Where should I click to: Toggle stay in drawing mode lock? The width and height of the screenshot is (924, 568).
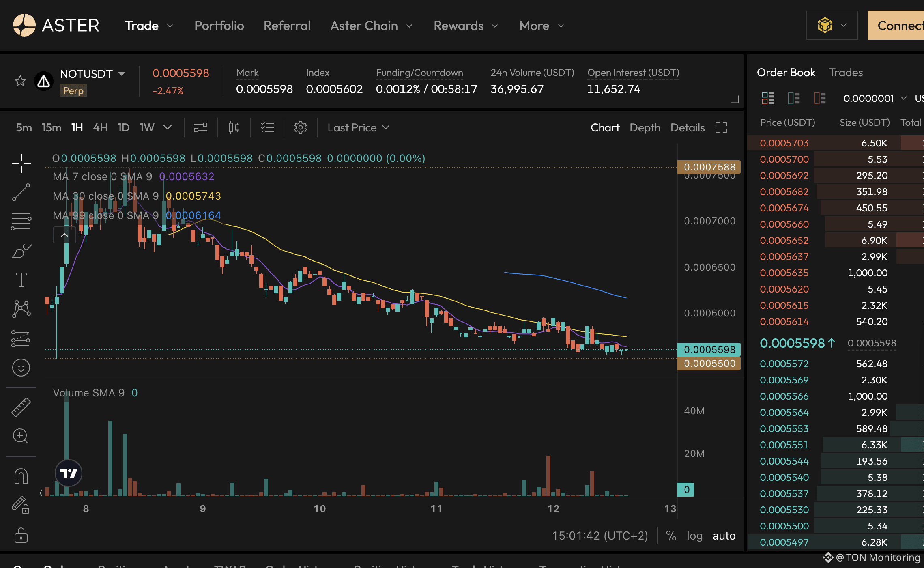pos(21,506)
